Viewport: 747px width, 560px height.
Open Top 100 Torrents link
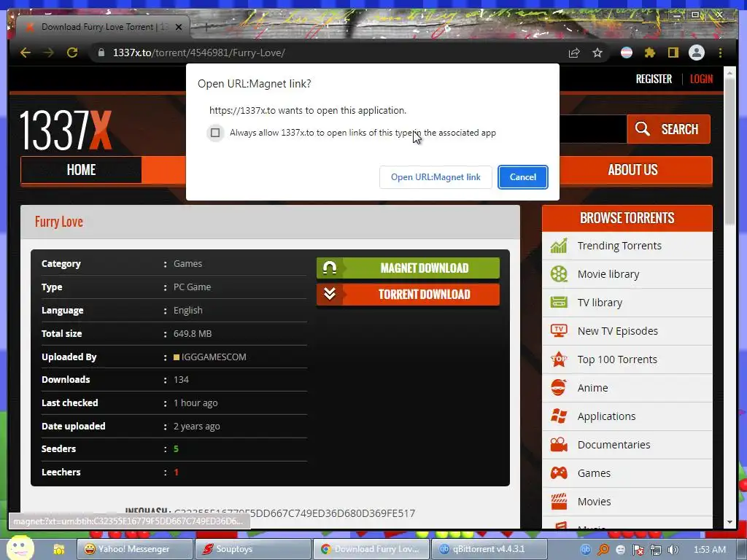[617, 359]
